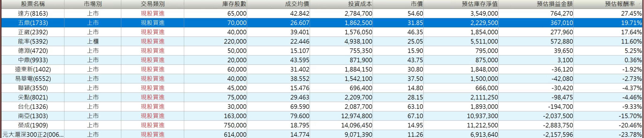Image resolution: width=644 pixels, height=138 pixels.
Task: Click the 市價 column header
Action: coord(398,4)
